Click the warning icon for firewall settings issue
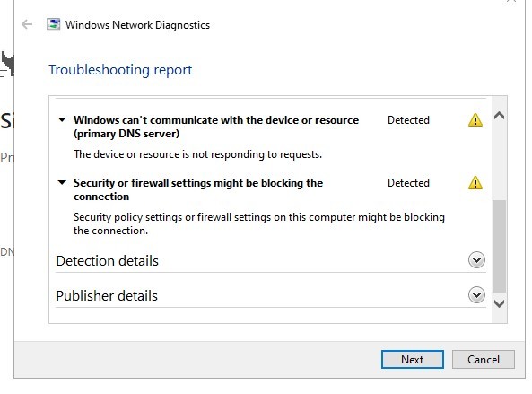 coord(475,182)
